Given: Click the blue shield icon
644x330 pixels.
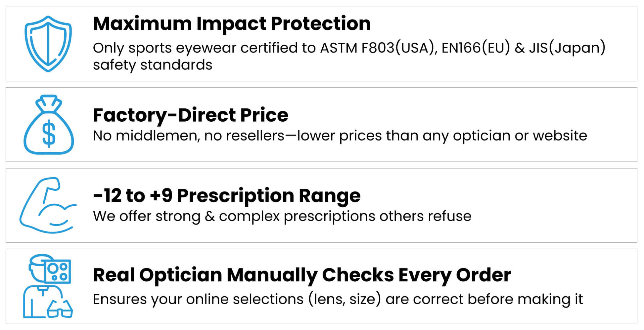Looking at the screenshot, I should [x=48, y=44].
